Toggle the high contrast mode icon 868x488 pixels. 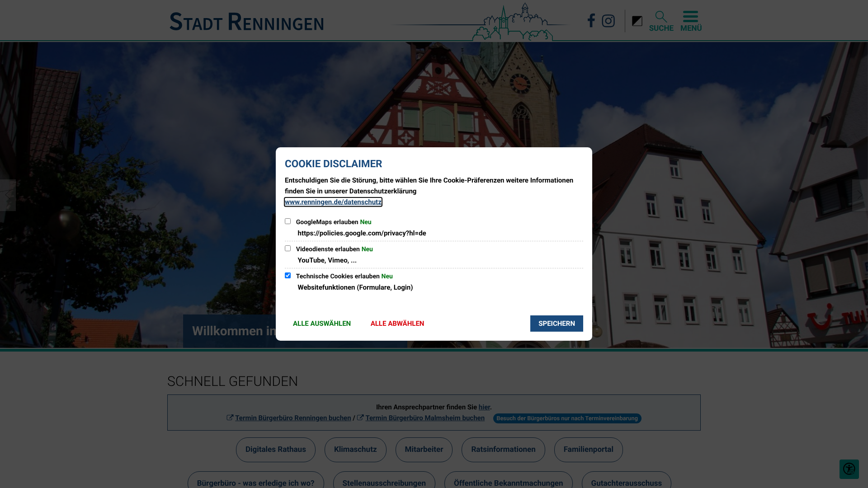coord(637,21)
